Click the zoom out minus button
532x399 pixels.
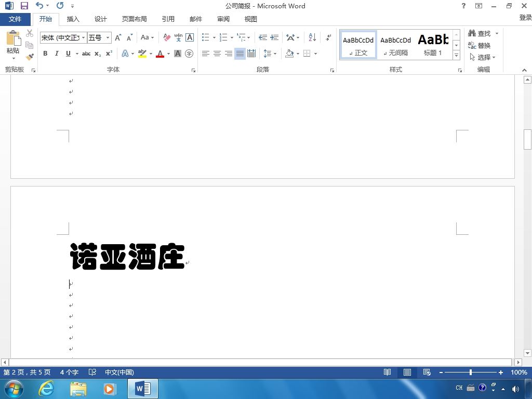point(441,372)
